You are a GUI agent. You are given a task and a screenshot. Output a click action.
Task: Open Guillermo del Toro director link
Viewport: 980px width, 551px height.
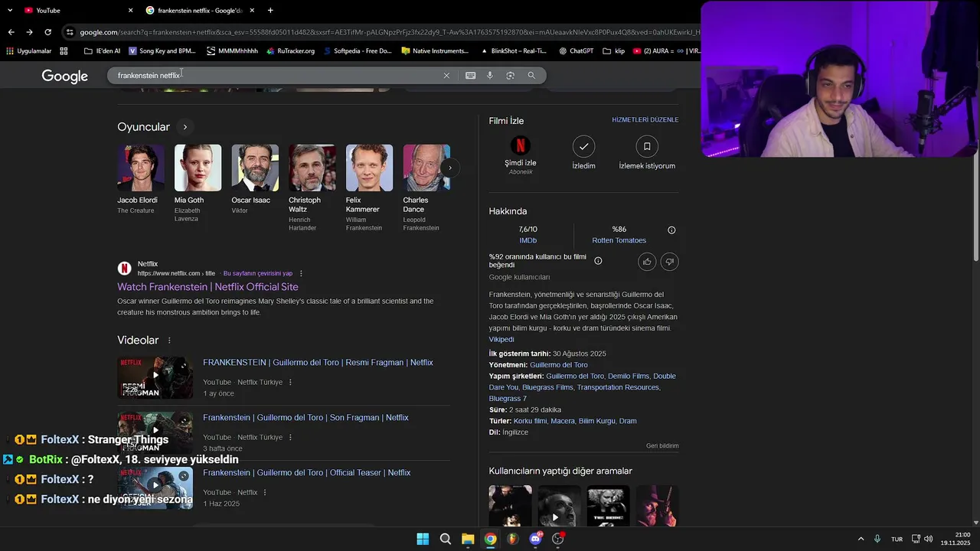[x=559, y=365]
